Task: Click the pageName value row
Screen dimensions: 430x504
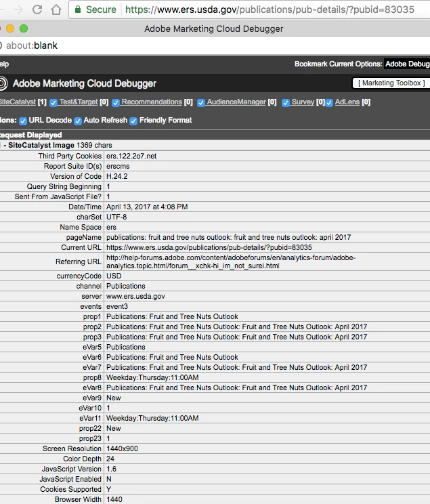Action: click(228, 237)
